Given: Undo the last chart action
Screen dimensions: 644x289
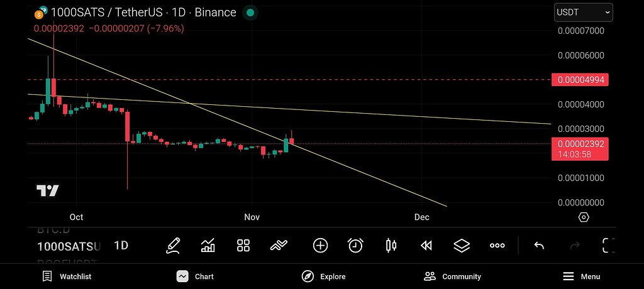Looking at the screenshot, I should [x=539, y=245].
